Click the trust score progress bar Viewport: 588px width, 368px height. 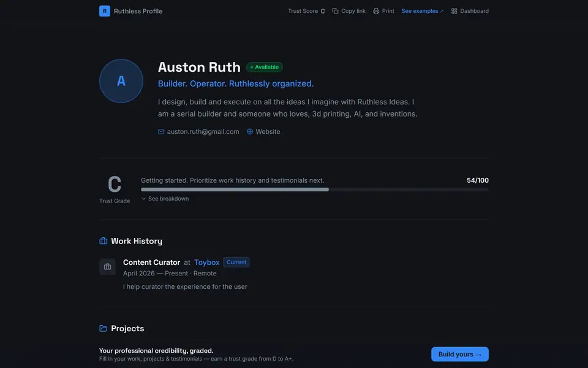coord(315,190)
